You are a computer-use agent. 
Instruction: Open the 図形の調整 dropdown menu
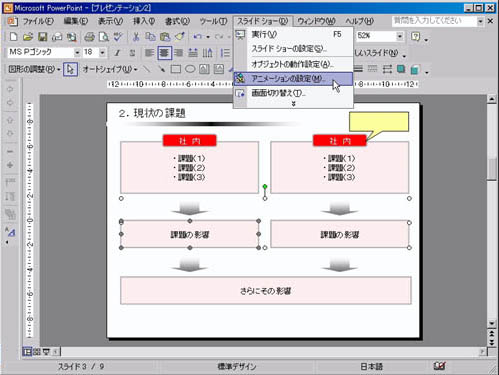tap(34, 69)
